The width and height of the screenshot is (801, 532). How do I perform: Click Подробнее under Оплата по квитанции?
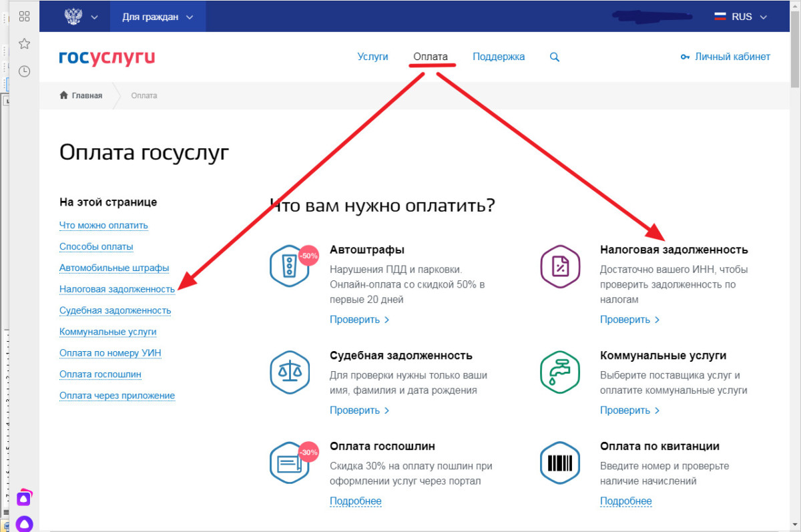tap(626, 501)
